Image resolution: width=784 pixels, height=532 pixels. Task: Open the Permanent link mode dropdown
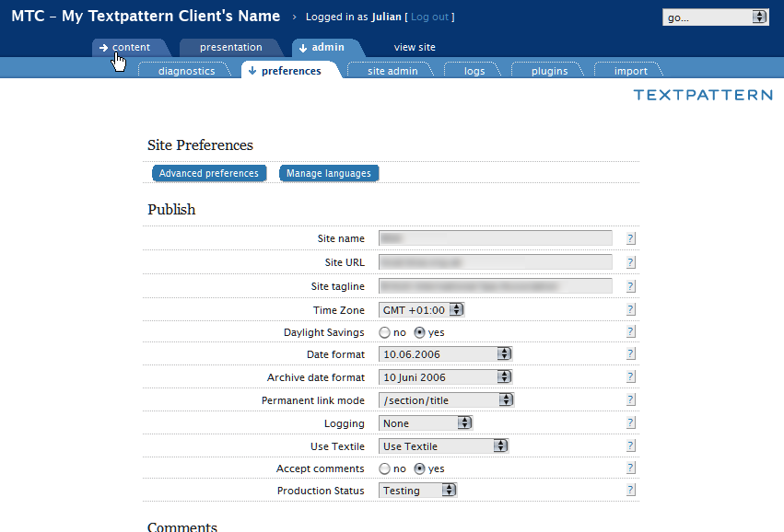pyautogui.click(x=447, y=400)
